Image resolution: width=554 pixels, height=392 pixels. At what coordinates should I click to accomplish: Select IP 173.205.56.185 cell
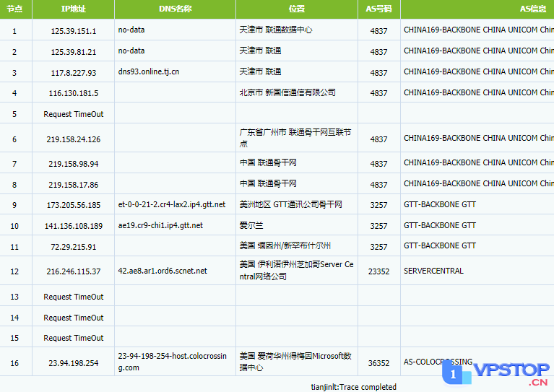[x=74, y=205]
